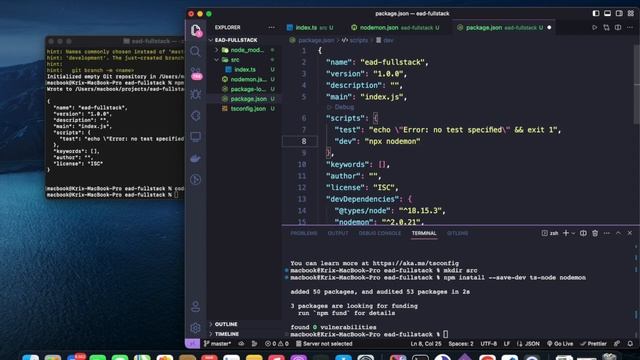Image resolution: width=640 pixels, height=360 pixels.
Task: Open the PROBLEMS panel tab
Action: coord(304,233)
